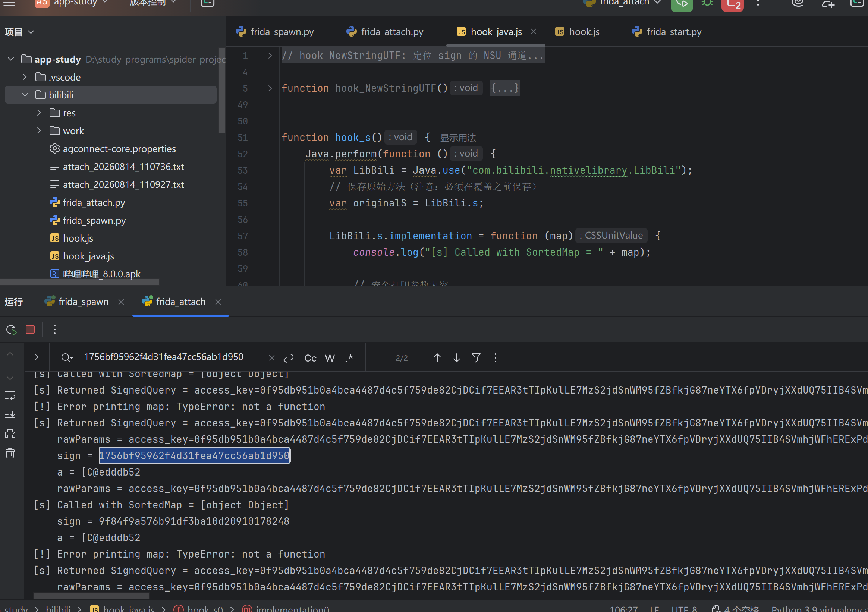Toggle regex search option
Image resolution: width=868 pixels, height=612 pixels.
(x=349, y=357)
